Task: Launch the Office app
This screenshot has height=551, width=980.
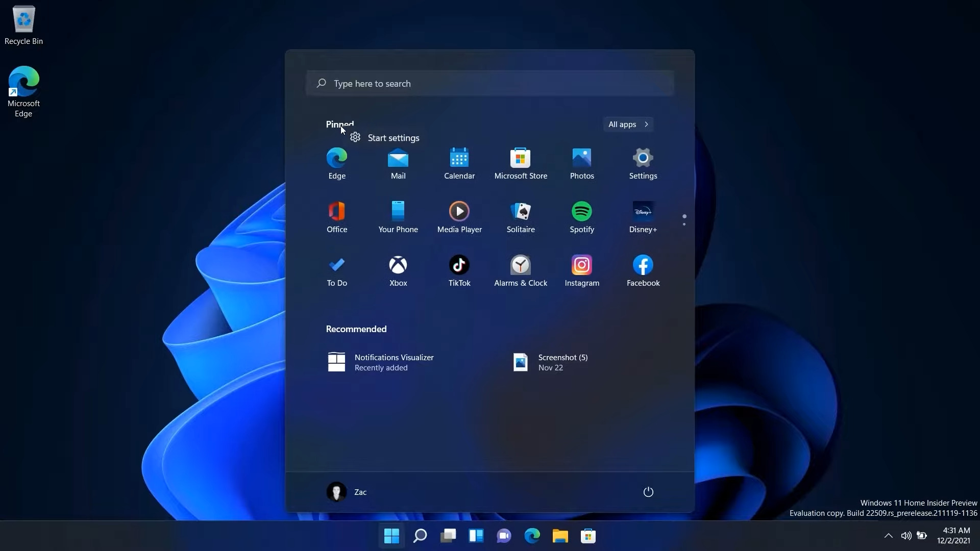Action: [x=337, y=218]
